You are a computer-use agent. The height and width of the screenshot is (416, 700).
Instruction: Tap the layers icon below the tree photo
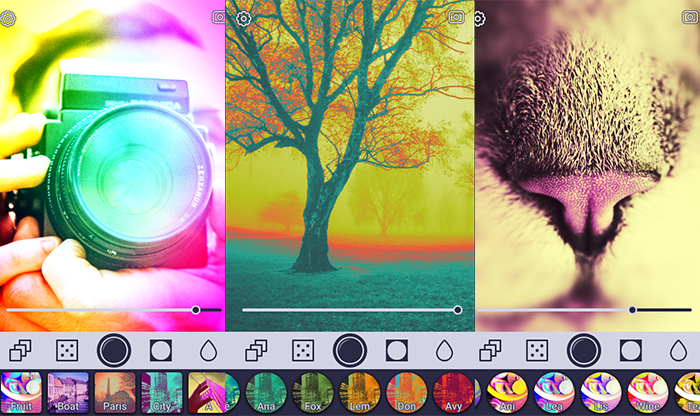point(257,350)
